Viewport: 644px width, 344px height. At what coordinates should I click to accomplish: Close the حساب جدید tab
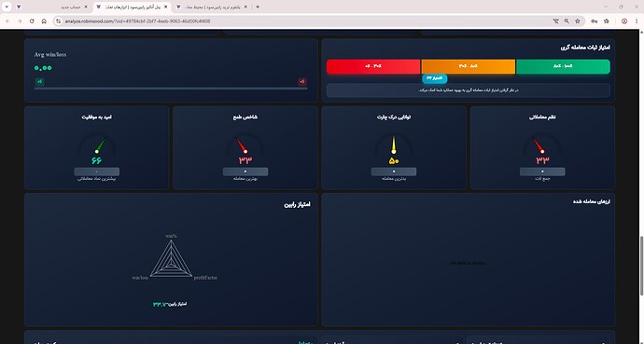tap(86, 7)
